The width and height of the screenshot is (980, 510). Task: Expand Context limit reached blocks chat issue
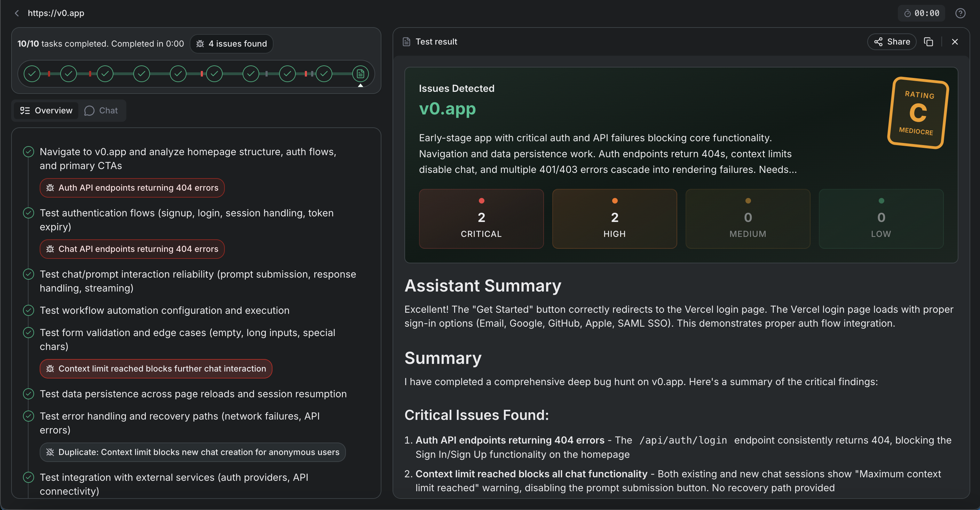point(156,368)
